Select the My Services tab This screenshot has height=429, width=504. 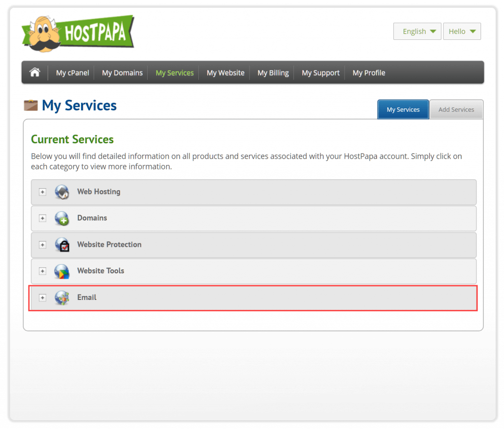pyautogui.click(x=403, y=109)
